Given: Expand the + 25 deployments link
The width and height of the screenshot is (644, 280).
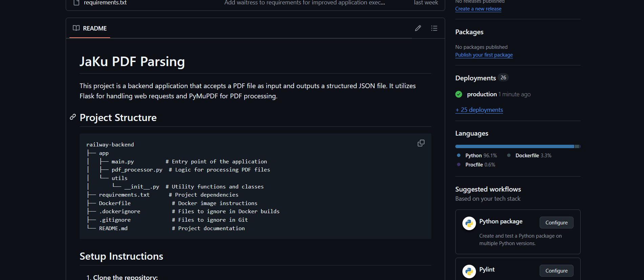Looking at the screenshot, I should point(479,110).
